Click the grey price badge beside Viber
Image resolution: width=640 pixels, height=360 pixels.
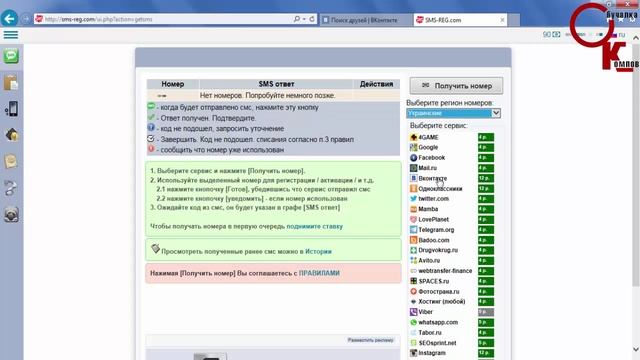(486, 312)
